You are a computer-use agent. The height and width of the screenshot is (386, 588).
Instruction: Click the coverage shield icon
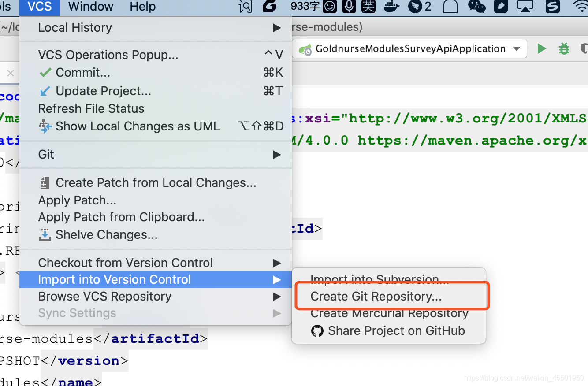(x=584, y=48)
